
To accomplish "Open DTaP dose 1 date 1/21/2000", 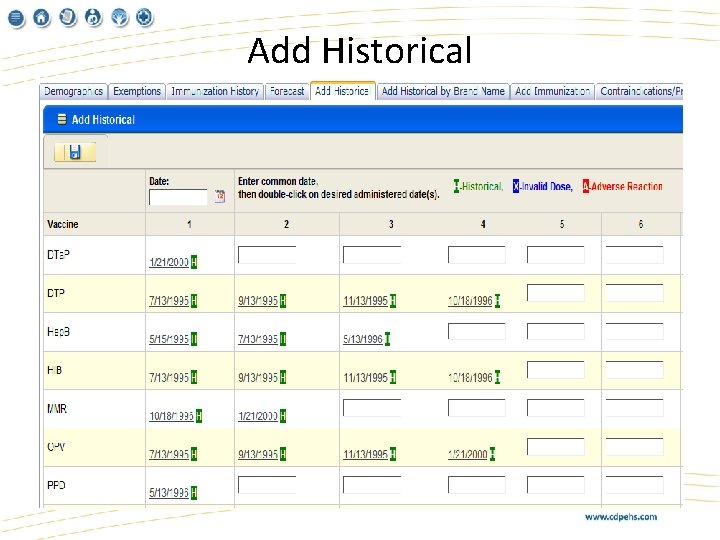I will pyautogui.click(x=169, y=262).
